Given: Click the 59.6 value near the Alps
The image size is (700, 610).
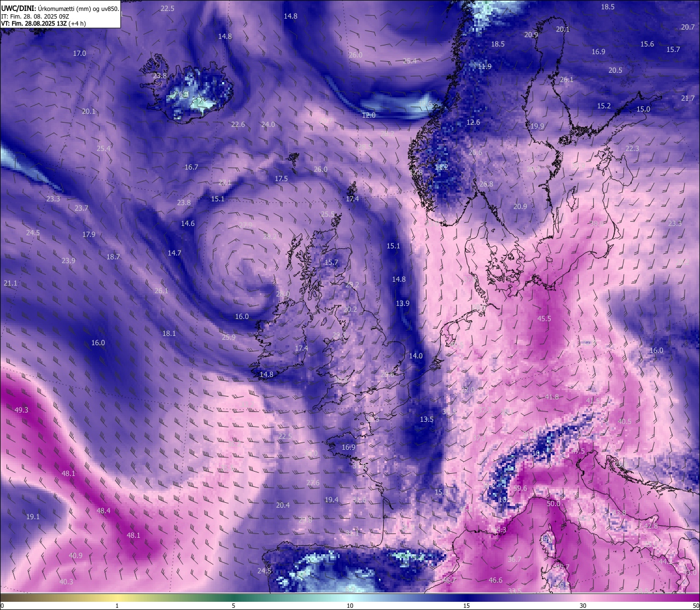Looking at the screenshot, I should coord(520,489).
